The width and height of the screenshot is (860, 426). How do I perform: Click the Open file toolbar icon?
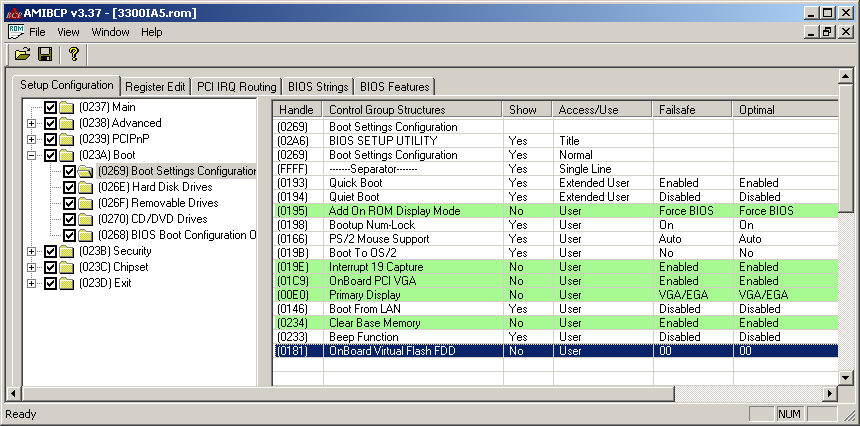(x=22, y=54)
